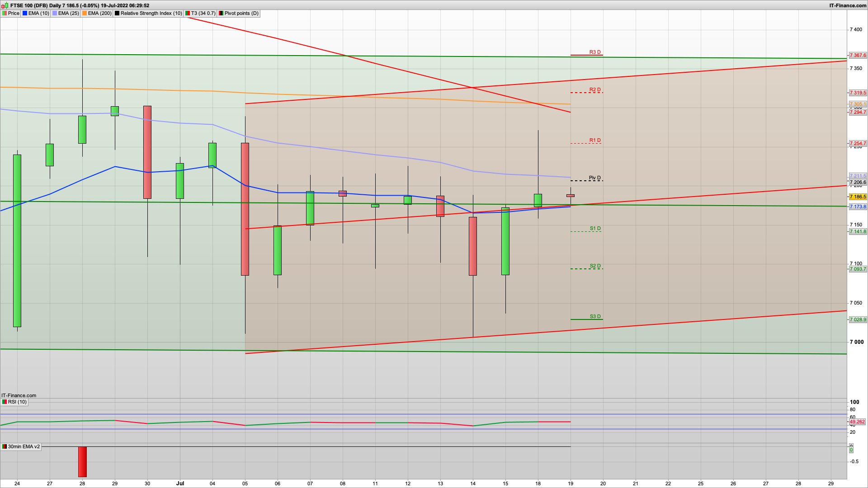Click the 7 093.7 price axis tag

[x=858, y=269]
